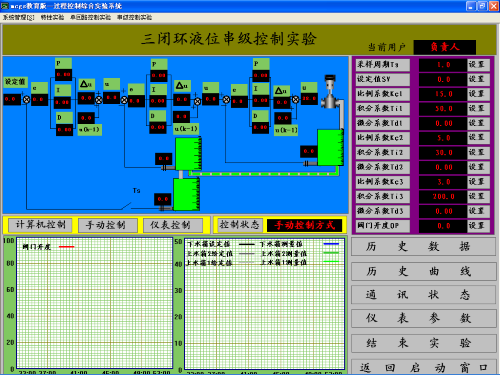500x375 pixels.
Task: Click the Ts sampling switch symbol
Action: (128, 205)
